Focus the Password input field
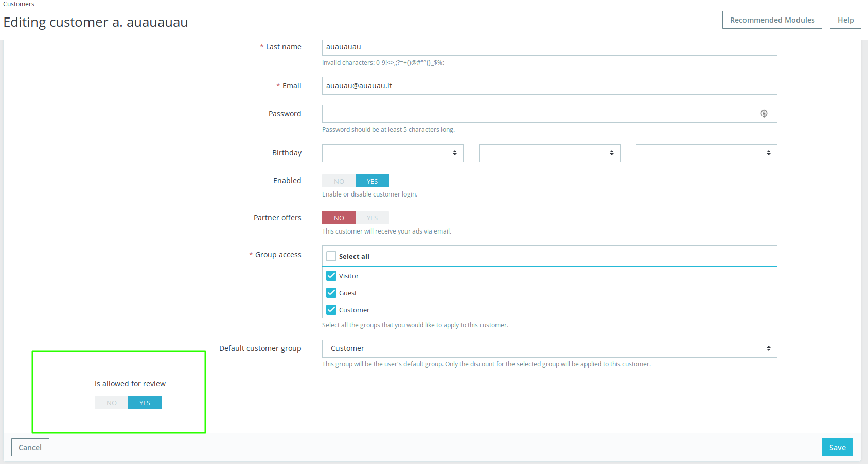 pyautogui.click(x=550, y=114)
